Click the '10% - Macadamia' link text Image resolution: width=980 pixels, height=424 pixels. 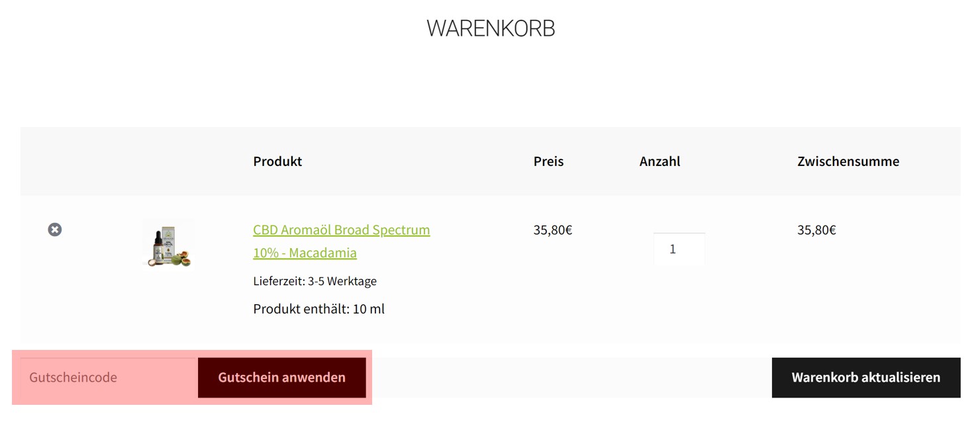(305, 253)
